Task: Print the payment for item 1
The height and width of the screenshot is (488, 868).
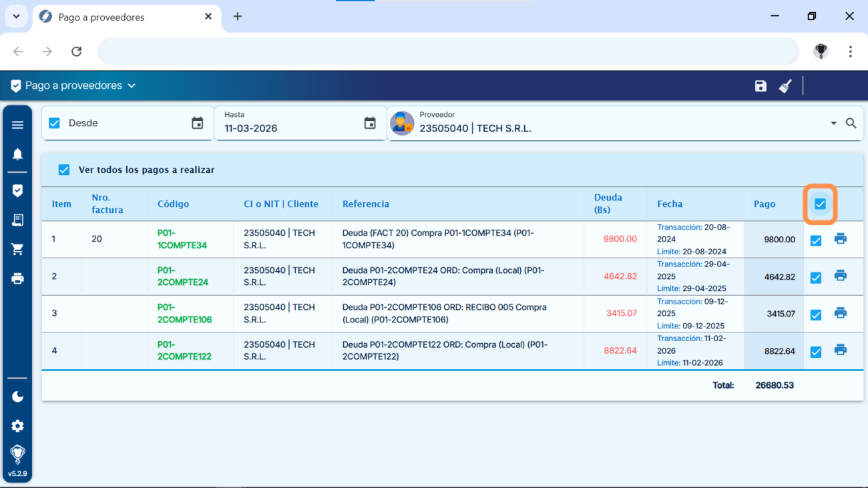Action: (x=840, y=239)
